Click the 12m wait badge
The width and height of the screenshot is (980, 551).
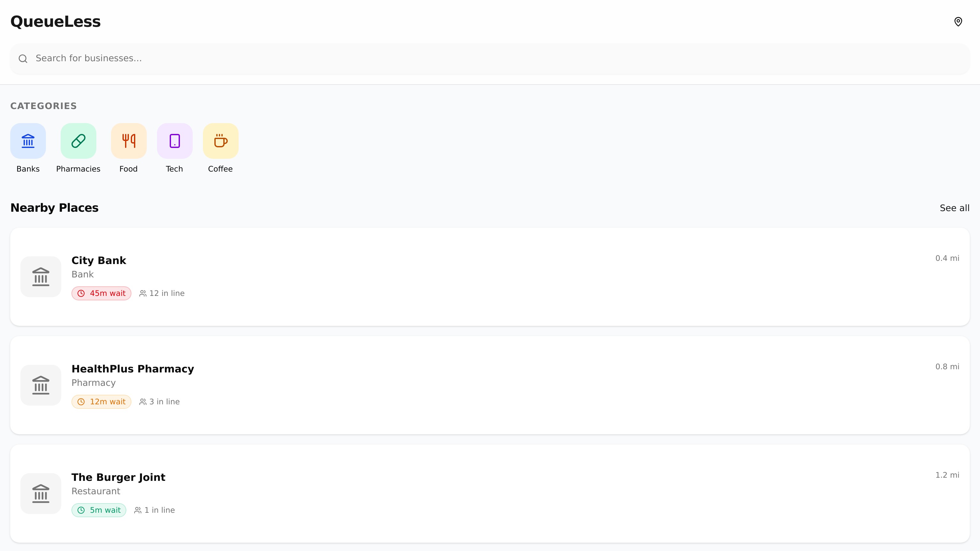(x=101, y=401)
